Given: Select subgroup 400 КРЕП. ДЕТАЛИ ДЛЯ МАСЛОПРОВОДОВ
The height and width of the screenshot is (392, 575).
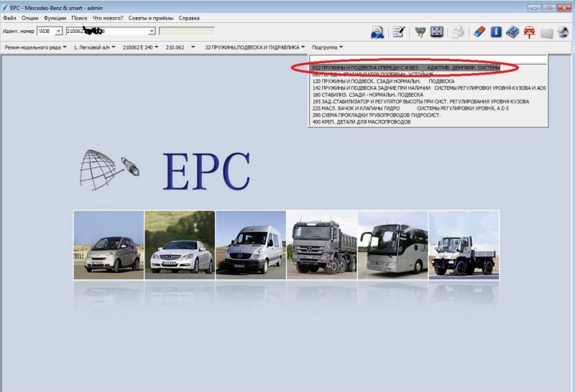Looking at the screenshot, I should pyautogui.click(x=362, y=122).
